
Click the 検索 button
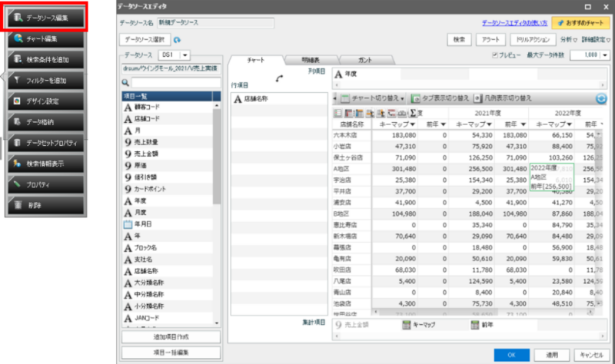[459, 40]
